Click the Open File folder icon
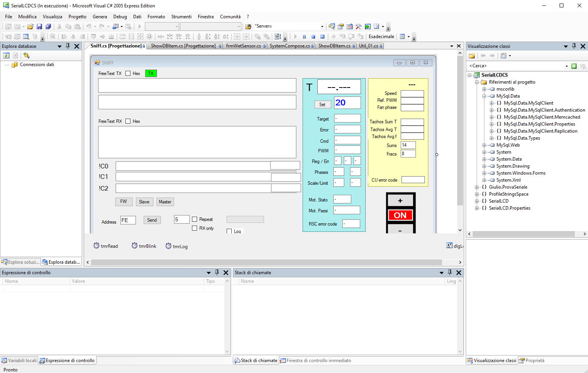 pyautogui.click(x=30, y=26)
